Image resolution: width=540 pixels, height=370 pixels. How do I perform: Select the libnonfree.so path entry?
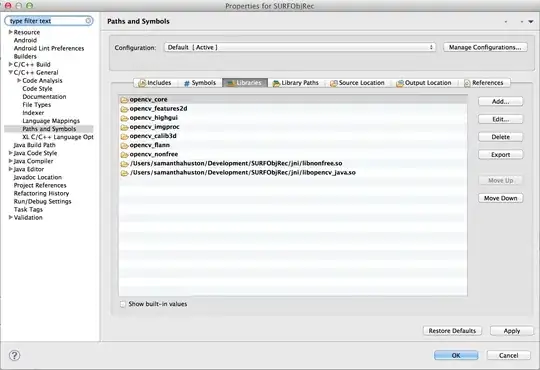(293, 163)
